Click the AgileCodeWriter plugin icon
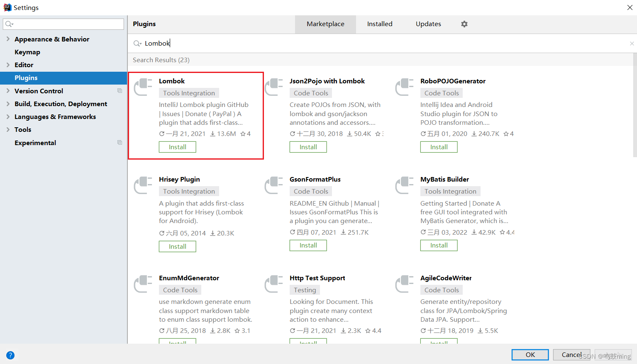 tap(405, 284)
